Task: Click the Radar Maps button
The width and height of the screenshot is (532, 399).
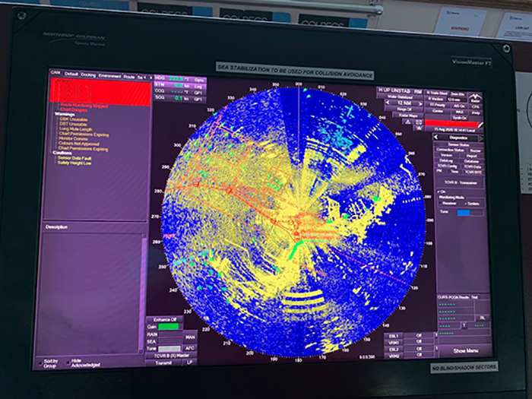Action: (x=408, y=116)
